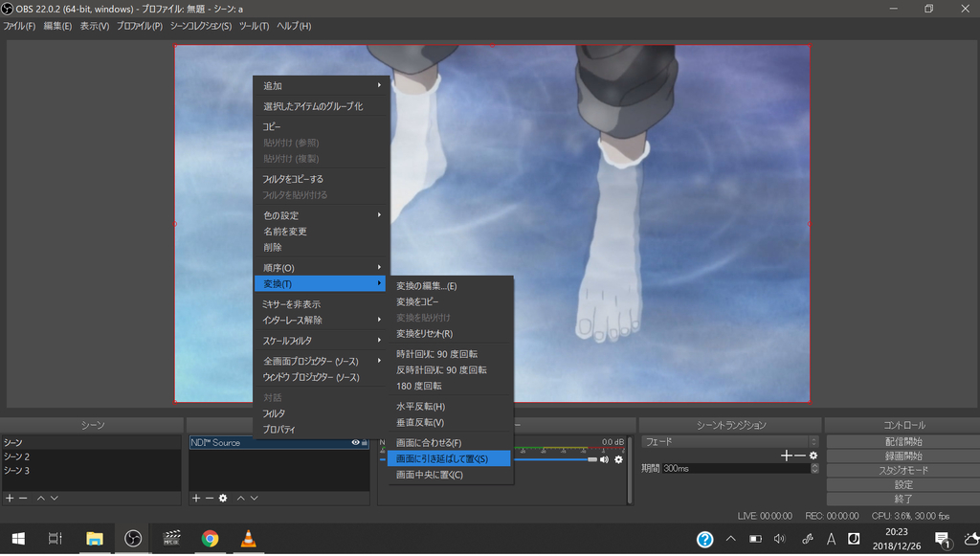Show hidden system tray icons
Screen dimensions: 980x556
(x=730, y=539)
